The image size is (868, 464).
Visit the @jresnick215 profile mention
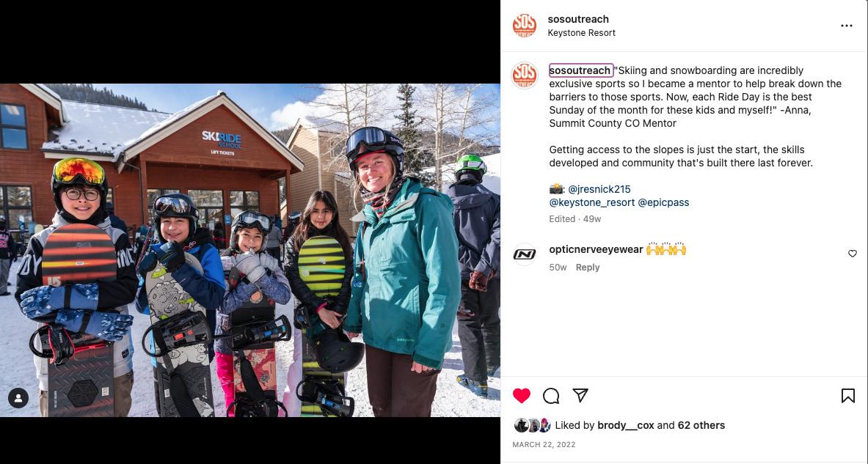coord(599,189)
